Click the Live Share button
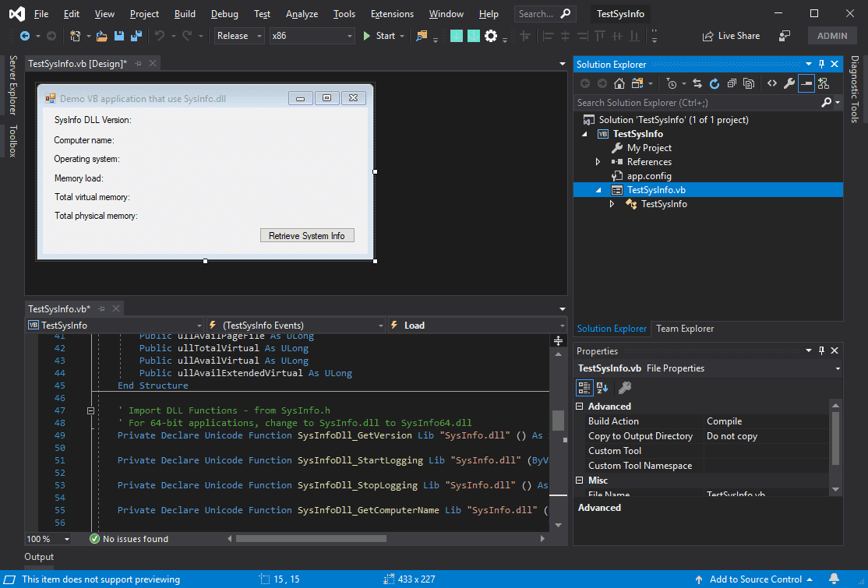868x588 pixels. 731,36
